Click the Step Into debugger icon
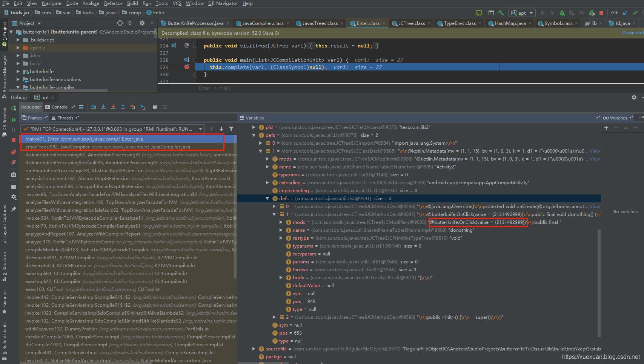The height and width of the screenshot is (364, 644). (103, 107)
